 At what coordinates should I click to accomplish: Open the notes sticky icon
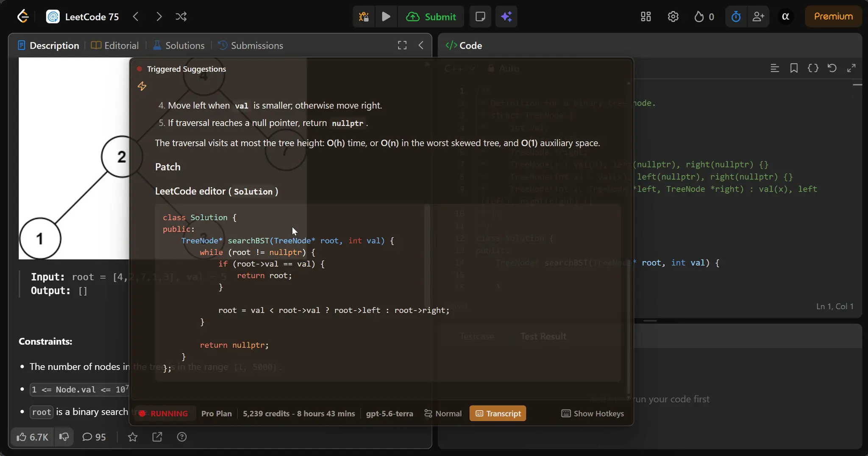tap(480, 17)
